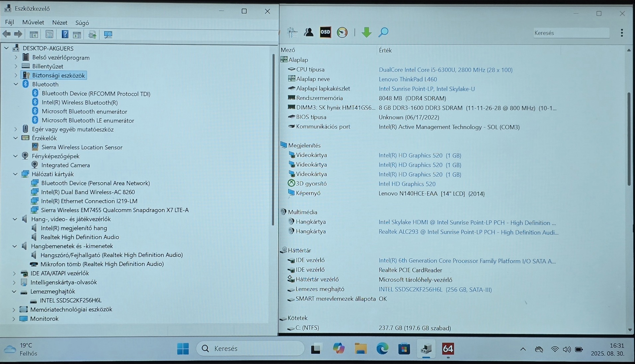
Task: Click the green download arrow icon
Action: click(366, 32)
